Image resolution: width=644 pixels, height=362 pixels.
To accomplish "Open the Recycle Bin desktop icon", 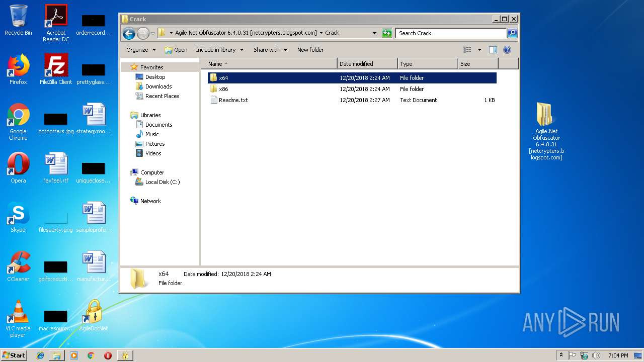I will (18, 20).
